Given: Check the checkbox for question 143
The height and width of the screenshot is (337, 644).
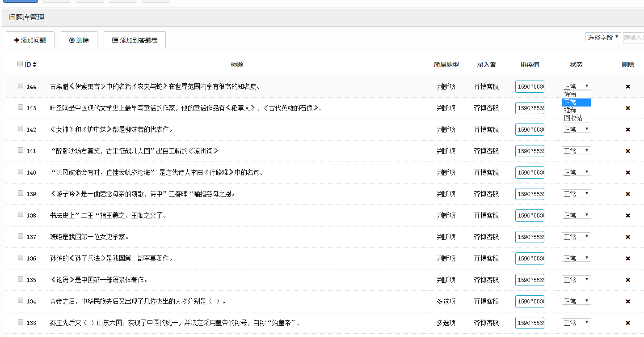Looking at the screenshot, I should [21, 107].
